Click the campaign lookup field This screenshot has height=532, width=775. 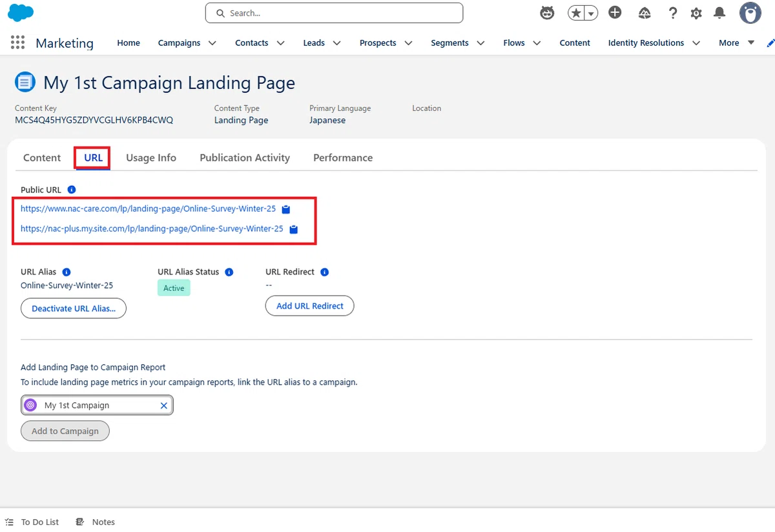(97, 405)
